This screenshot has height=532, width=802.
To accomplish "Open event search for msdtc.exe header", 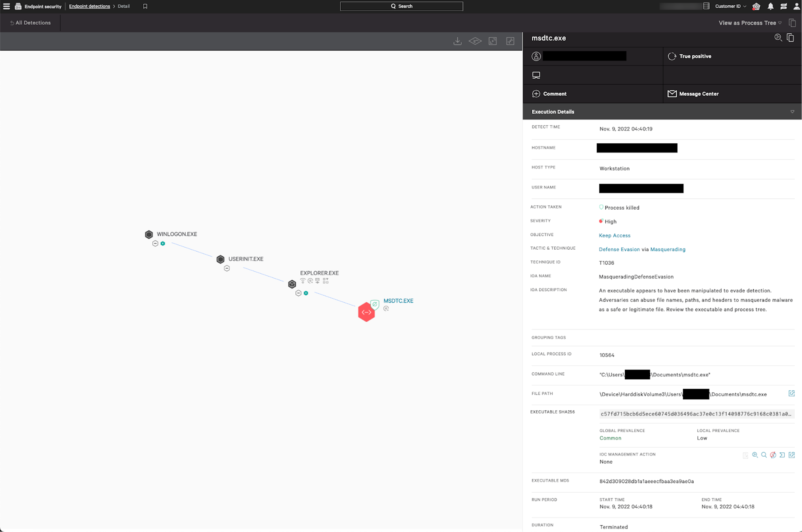I will click(x=778, y=38).
